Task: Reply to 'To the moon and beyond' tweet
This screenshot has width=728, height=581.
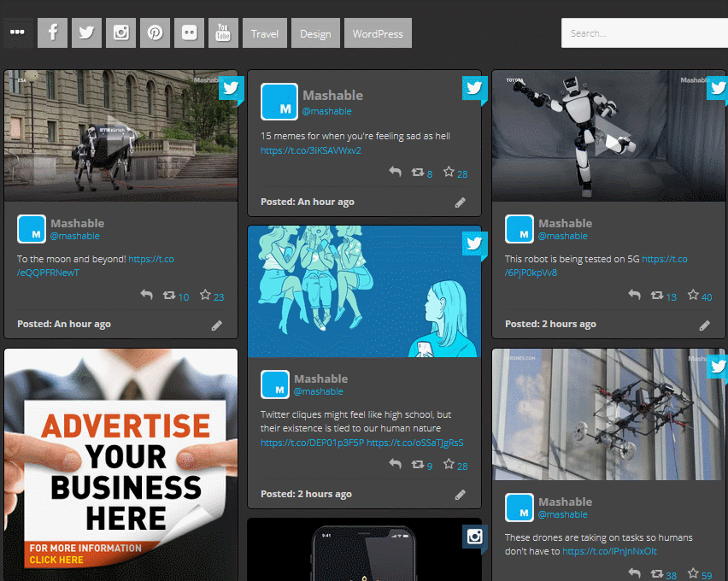Action: tap(147, 295)
